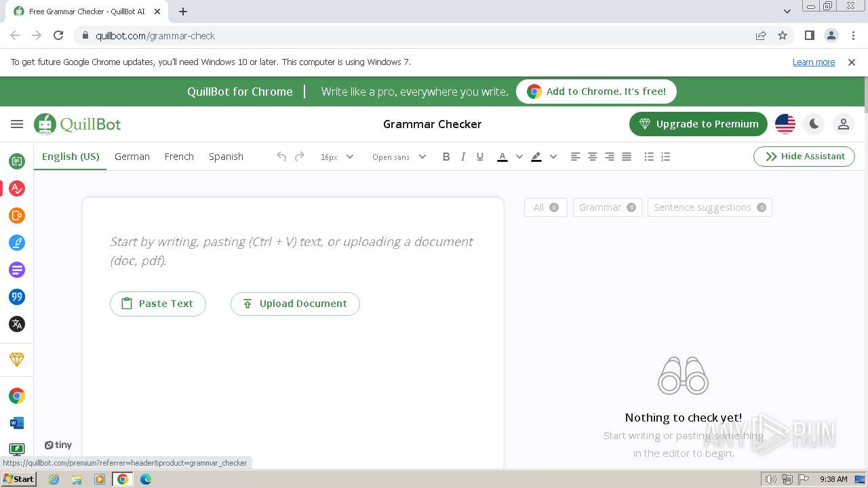This screenshot has width=868, height=488.
Task: Click Add to Chrome. It's free! button
Action: tap(597, 91)
